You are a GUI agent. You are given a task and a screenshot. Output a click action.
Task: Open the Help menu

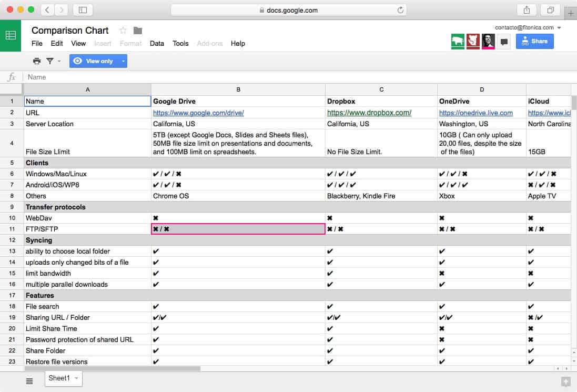tap(238, 44)
